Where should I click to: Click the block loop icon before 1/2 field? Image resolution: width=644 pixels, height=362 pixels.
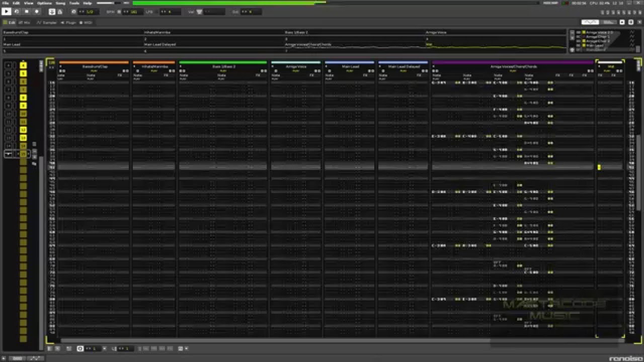tap(73, 12)
